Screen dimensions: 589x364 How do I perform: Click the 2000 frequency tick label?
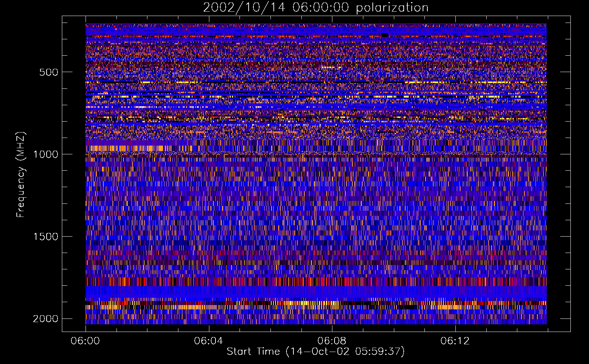pos(46,319)
